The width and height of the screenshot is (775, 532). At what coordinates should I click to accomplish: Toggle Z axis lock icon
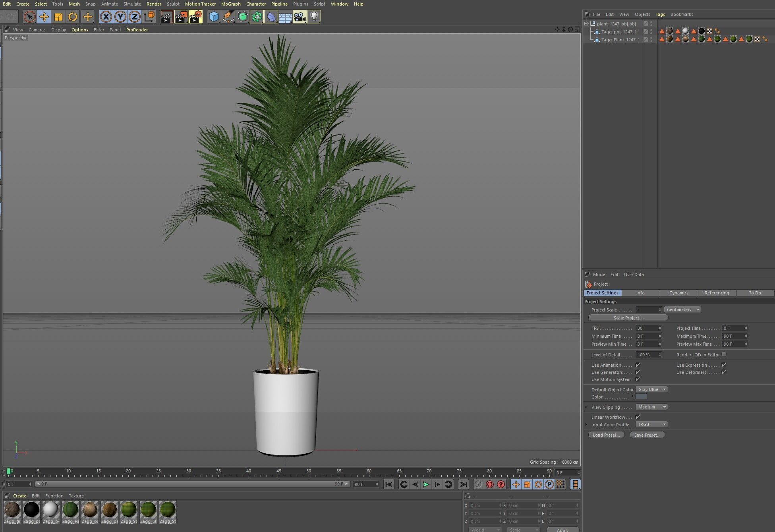click(x=135, y=17)
